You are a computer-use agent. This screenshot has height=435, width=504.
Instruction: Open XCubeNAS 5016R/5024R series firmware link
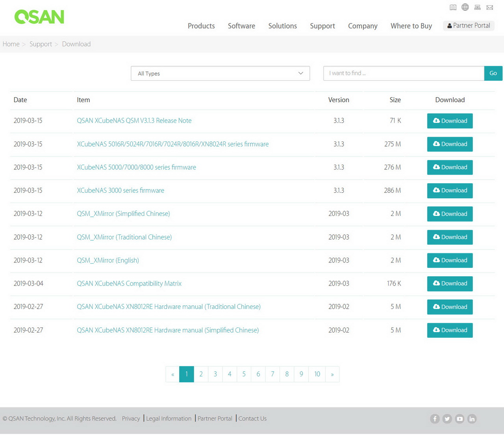click(173, 144)
